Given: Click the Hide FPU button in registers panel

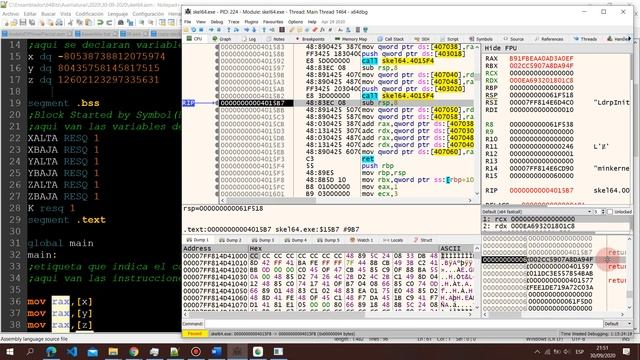Looking at the screenshot, I should point(501,48).
